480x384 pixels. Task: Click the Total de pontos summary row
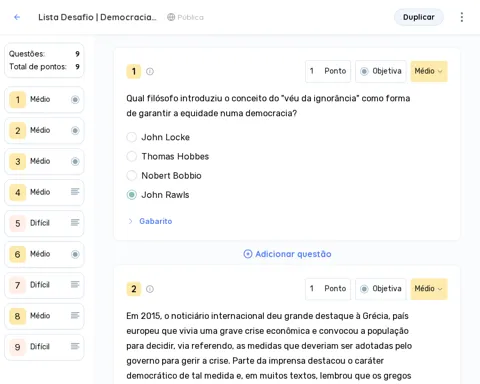pyautogui.click(x=44, y=67)
